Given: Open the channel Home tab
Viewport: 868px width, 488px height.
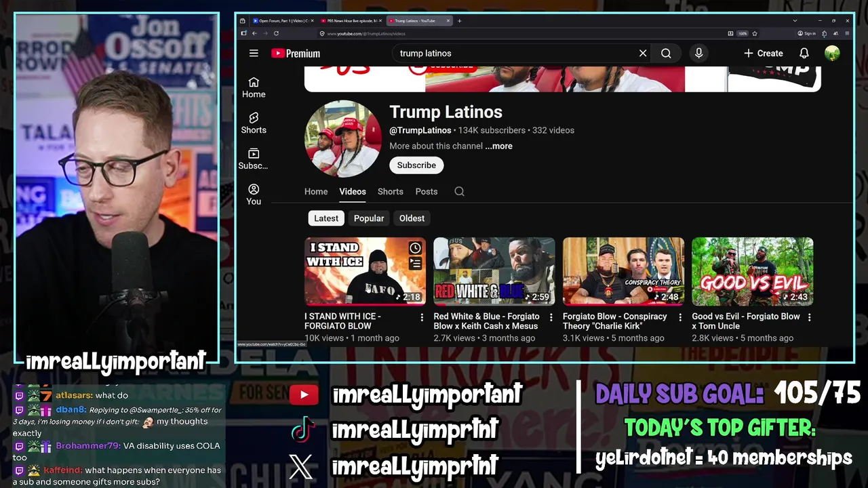Looking at the screenshot, I should click(x=316, y=192).
